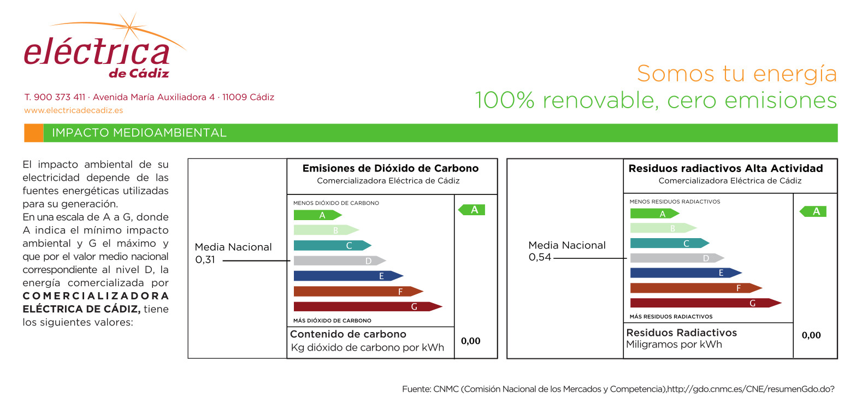The height and width of the screenshot is (414, 868).
Task: Click the 0,00 carbon content value
Action: pyautogui.click(x=471, y=341)
